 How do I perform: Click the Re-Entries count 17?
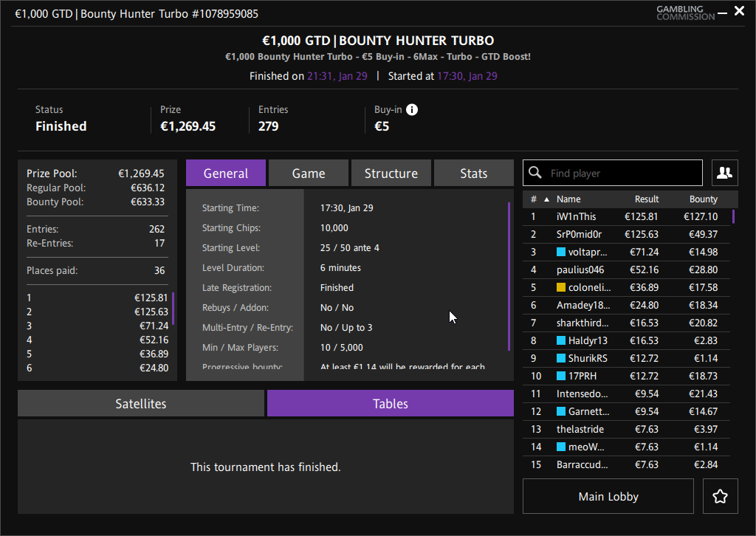point(159,243)
